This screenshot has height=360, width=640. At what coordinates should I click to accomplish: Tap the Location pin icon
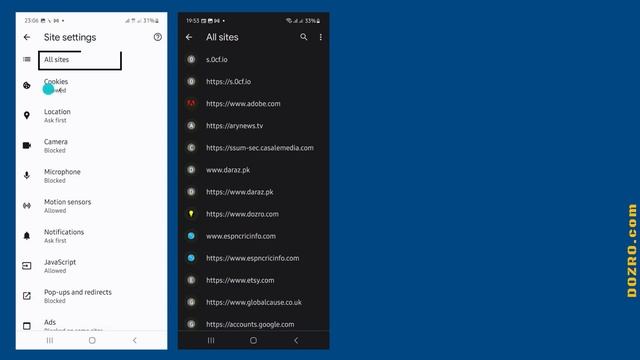pos(27,116)
